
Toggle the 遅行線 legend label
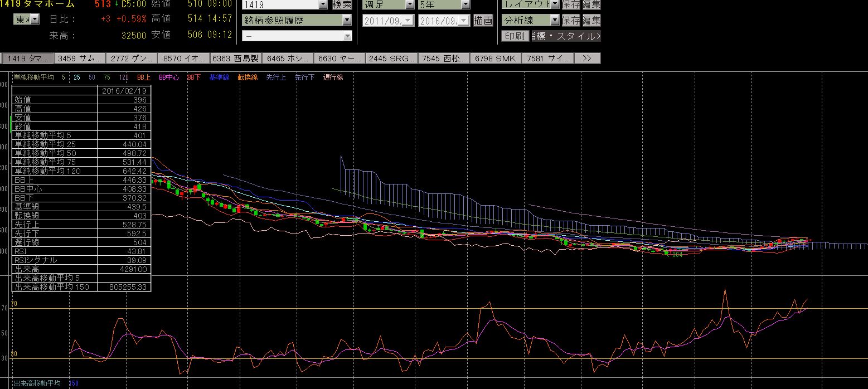point(333,77)
